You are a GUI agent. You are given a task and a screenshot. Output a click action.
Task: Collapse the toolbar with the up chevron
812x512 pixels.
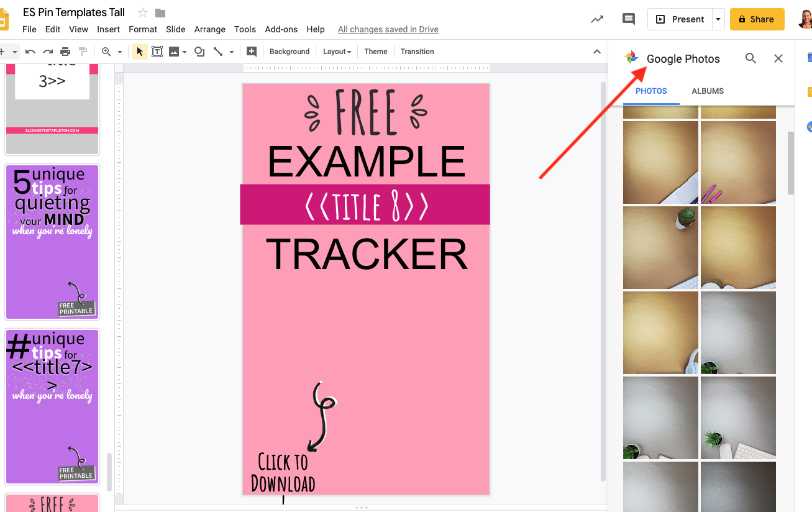(x=597, y=52)
